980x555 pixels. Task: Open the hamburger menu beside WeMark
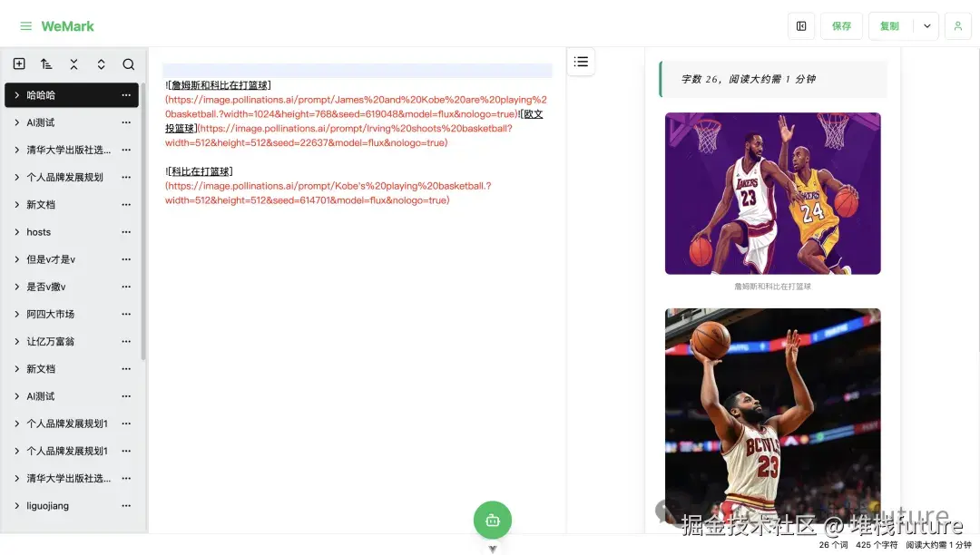click(x=25, y=26)
